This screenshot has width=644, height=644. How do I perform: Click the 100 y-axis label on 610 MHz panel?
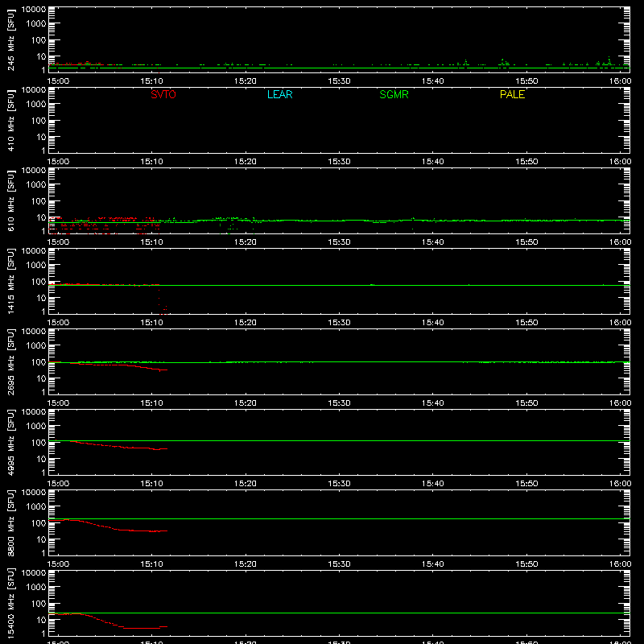pyautogui.click(x=39, y=201)
